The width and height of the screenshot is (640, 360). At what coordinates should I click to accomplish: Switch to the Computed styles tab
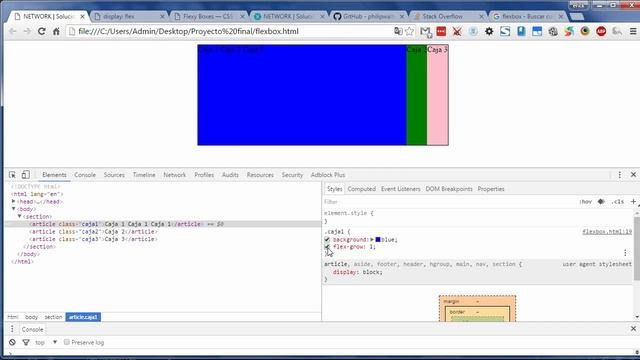362,189
